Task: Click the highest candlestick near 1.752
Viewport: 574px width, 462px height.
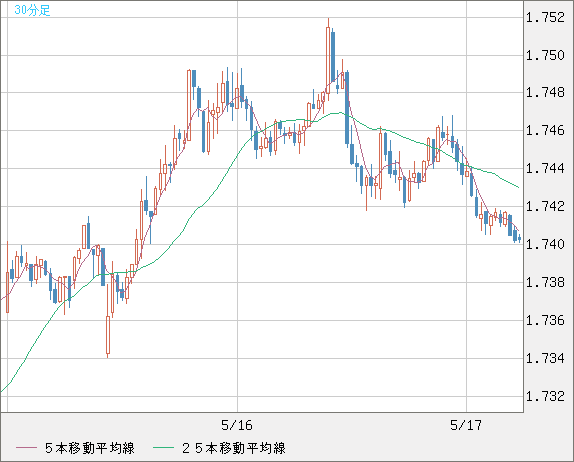Action: (x=328, y=59)
